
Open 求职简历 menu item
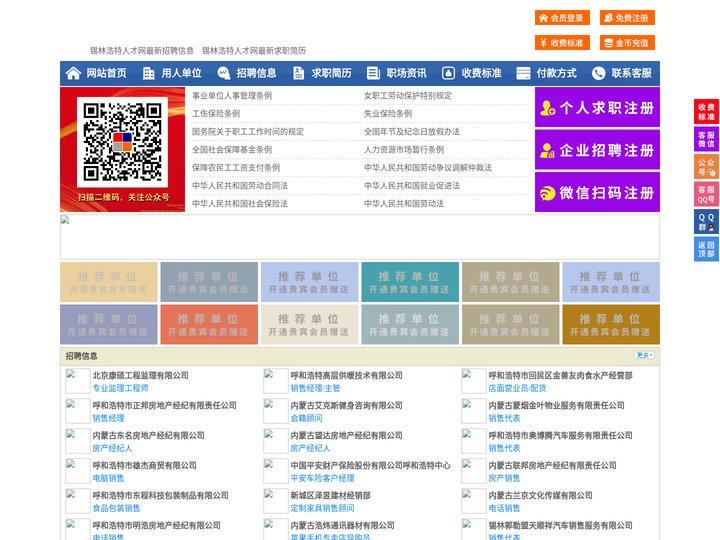pos(331,73)
